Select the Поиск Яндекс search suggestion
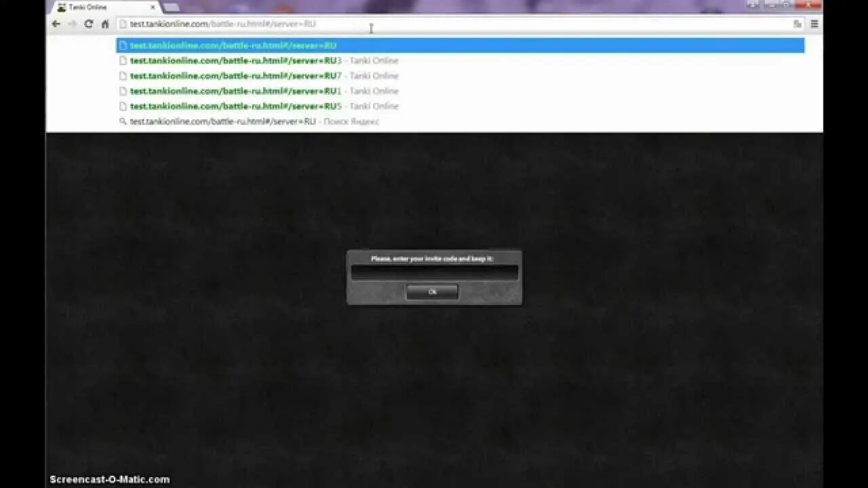Image resolution: width=868 pixels, height=488 pixels. tap(460, 121)
